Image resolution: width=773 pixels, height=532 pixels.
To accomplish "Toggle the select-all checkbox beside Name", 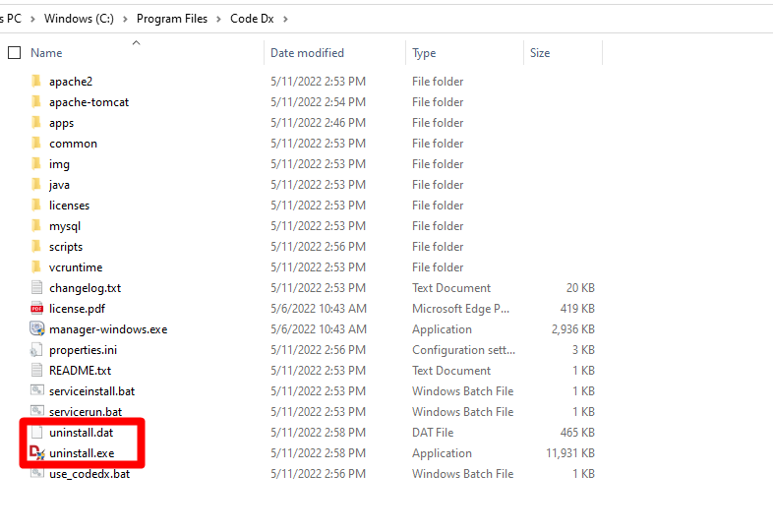I will coord(14,53).
